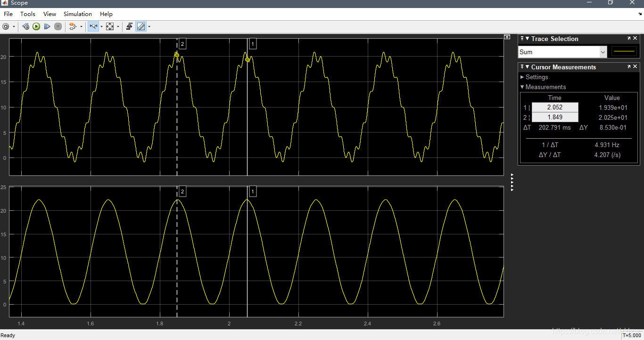Select cursor 2 label in top plot
The height and width of the screenshot is (340, 644).
click(182, 44)
